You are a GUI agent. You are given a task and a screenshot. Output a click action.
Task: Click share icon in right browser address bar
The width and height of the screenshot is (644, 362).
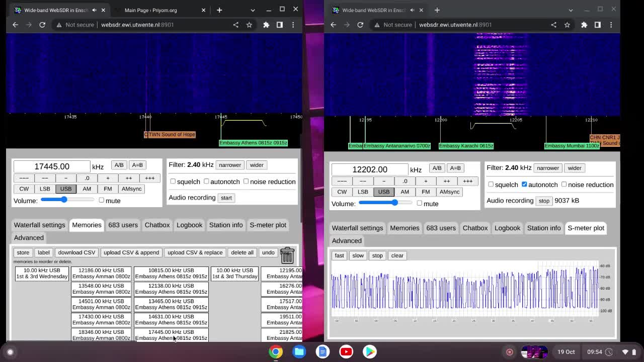(553, 25)
